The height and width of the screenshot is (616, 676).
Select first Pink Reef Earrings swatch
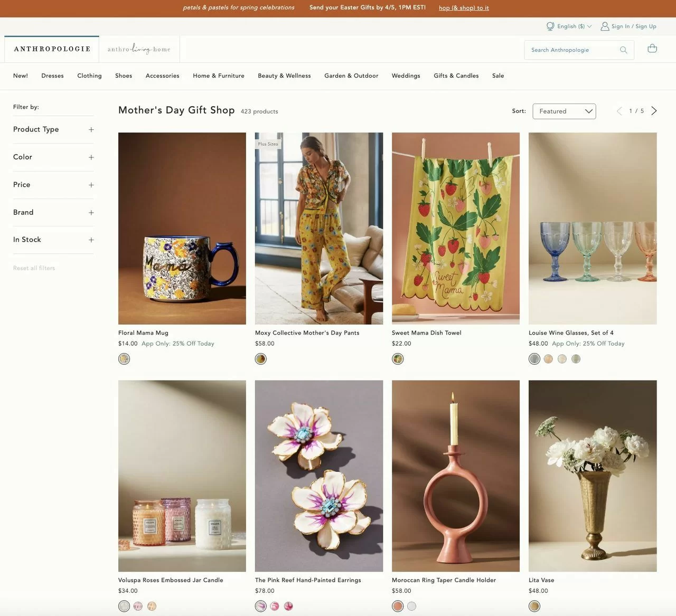click(261, 606)
